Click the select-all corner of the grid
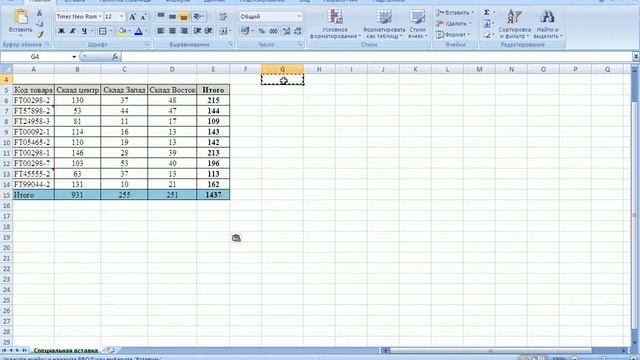Viewport: 640px width, 360px height. pos(6,69)
